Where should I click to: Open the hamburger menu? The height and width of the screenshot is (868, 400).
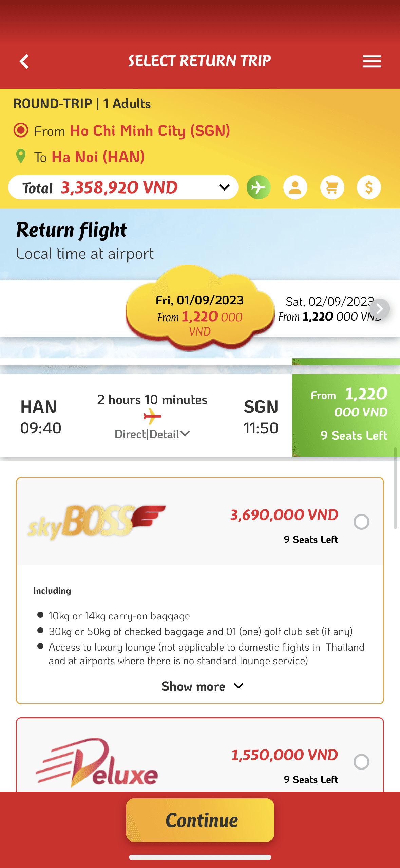[x=372, y=61]
